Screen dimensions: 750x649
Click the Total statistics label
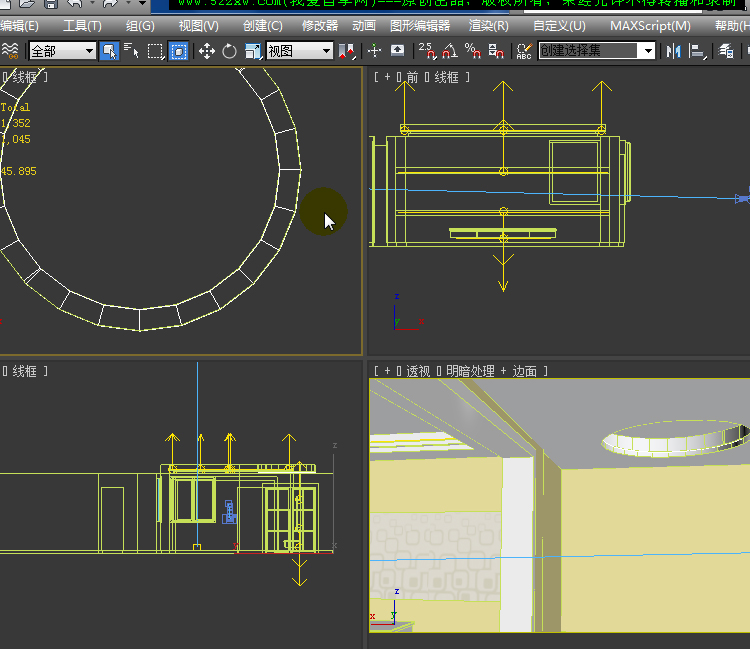point(15,107)
